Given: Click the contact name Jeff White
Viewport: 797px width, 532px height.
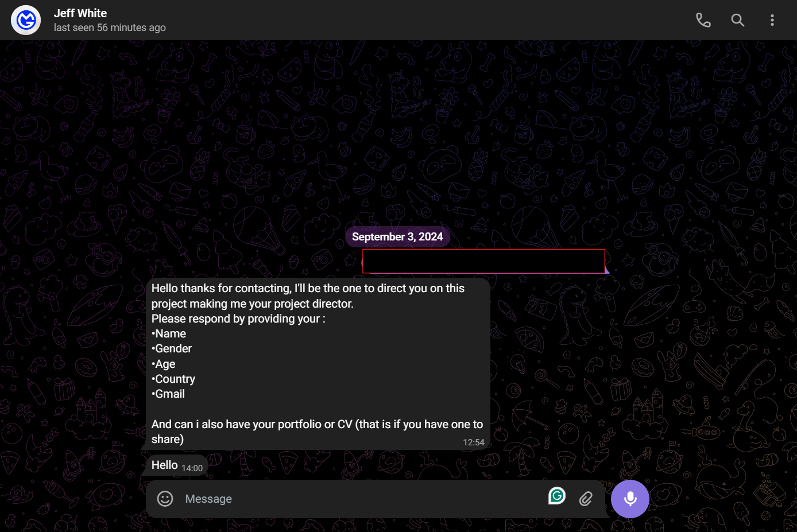Looking at the screenshot, I should pos(80,13).
